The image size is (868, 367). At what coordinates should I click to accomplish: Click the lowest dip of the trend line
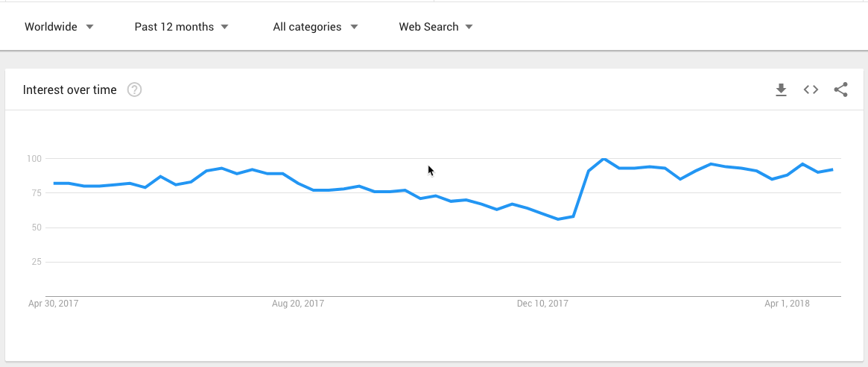tap(558, 219)
